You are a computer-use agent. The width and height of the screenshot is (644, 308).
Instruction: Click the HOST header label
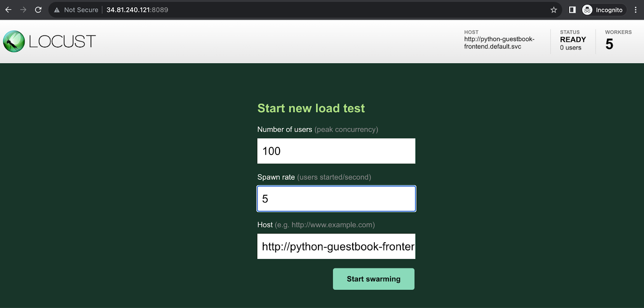[471, 32]
